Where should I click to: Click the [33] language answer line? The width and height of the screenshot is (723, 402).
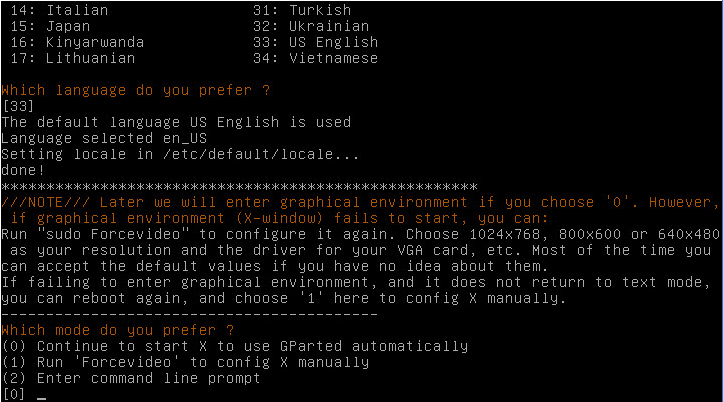pyautogui.click(x=18, y=106)
